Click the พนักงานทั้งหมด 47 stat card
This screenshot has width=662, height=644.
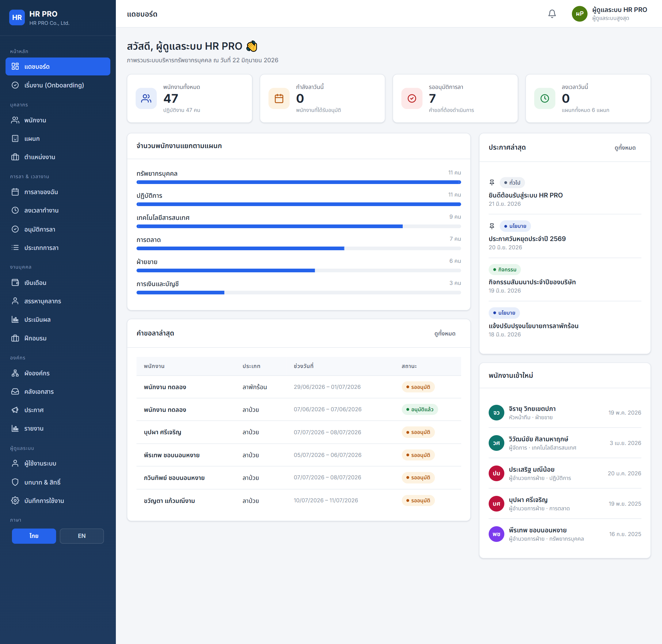190,98
